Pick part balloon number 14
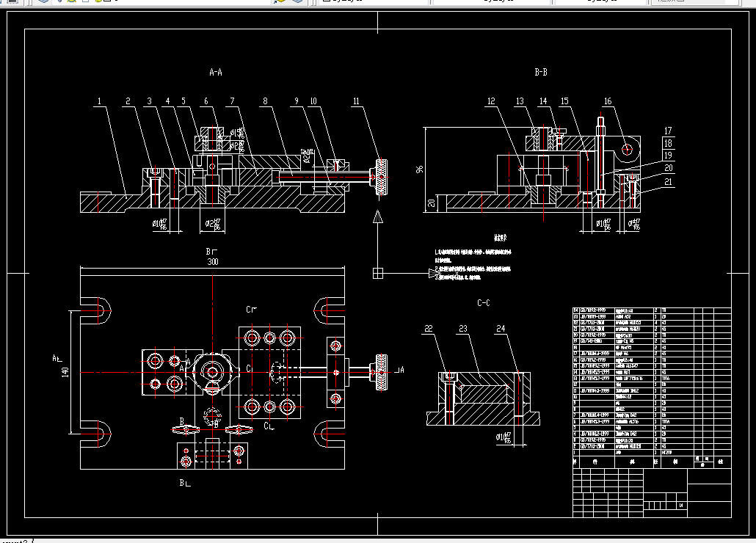This screenshot has height=543, width=756. [x=543, y=101]
